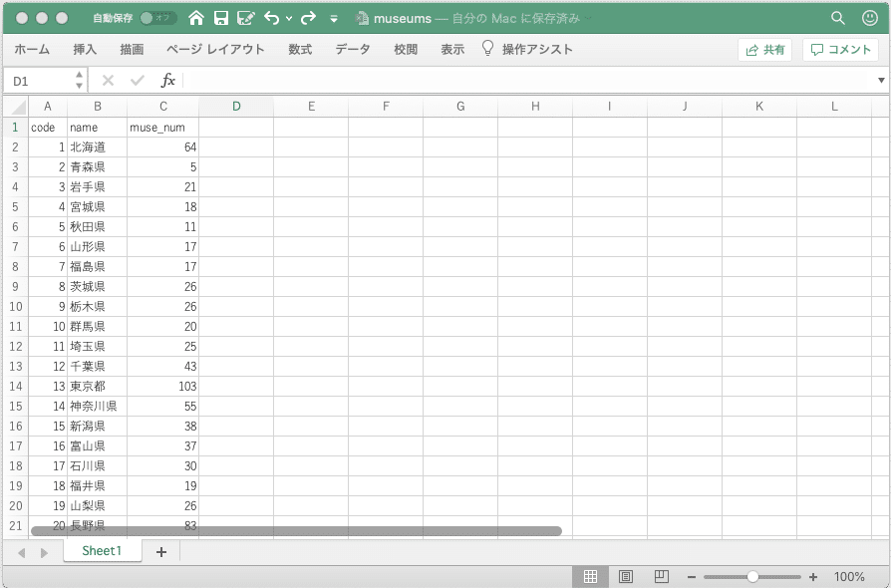The image size is (891, 588).
Task: Click the 共有 share button
Action: (x=764, y=50)
